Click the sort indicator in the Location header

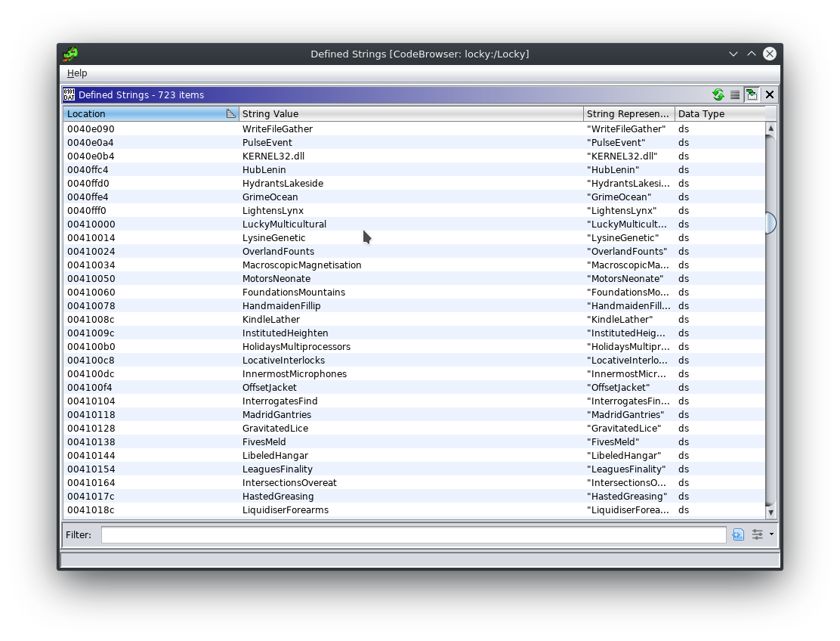231,113
